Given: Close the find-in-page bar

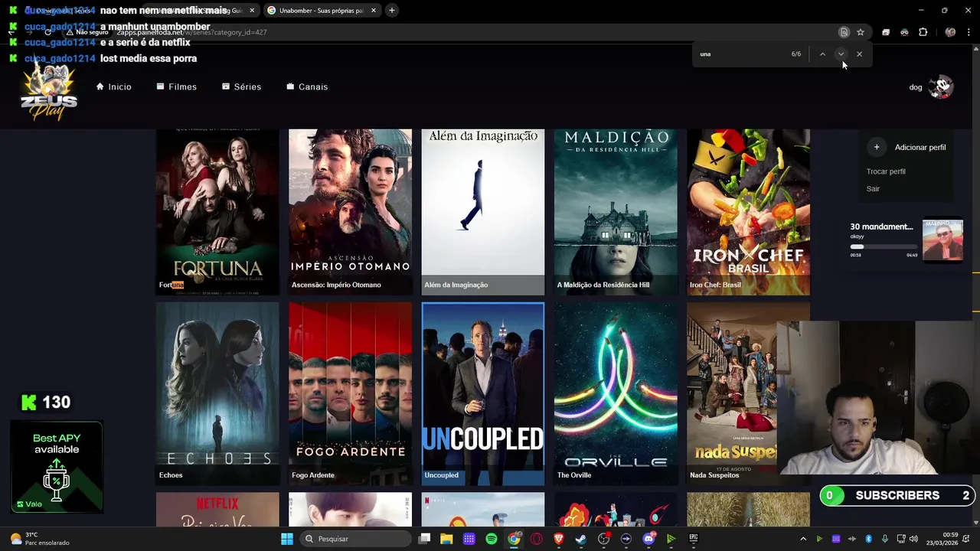Looking at the screenshot, I should tap(859, 54).
